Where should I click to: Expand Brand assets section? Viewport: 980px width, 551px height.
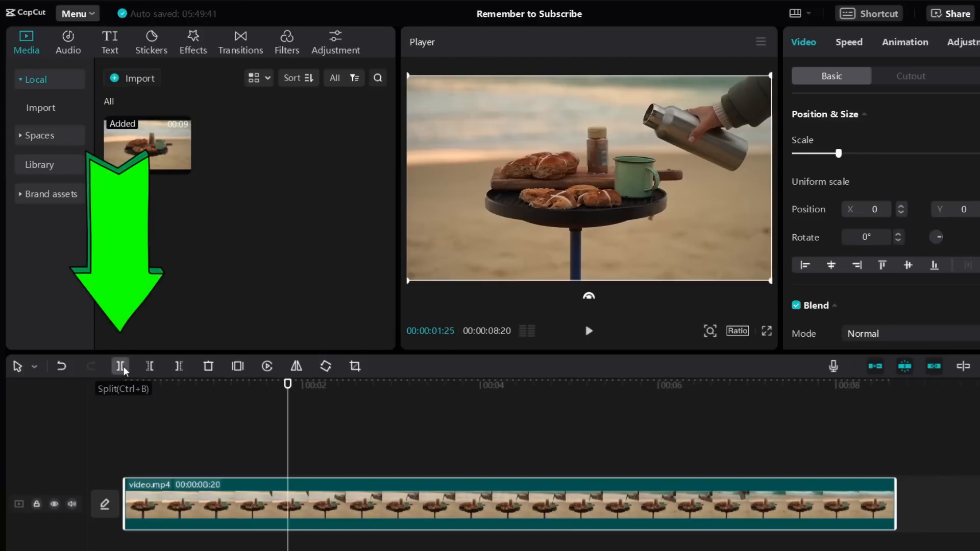pos(50,194)
